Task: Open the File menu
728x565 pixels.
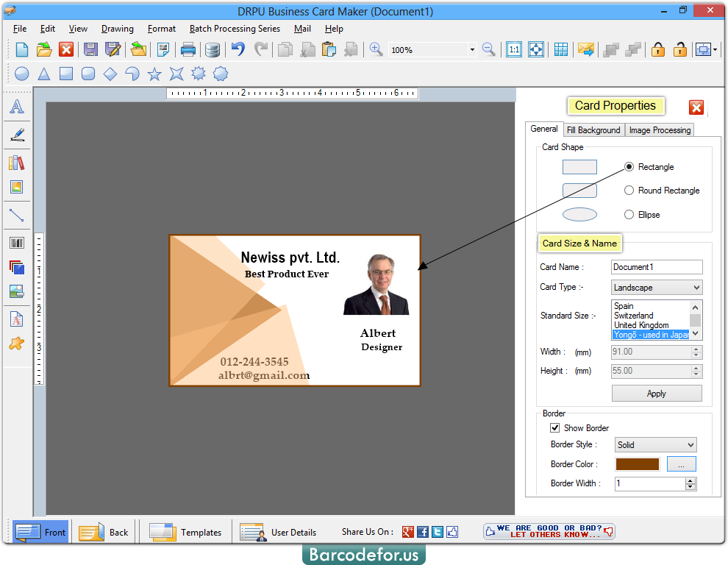Action: [20, 29]
